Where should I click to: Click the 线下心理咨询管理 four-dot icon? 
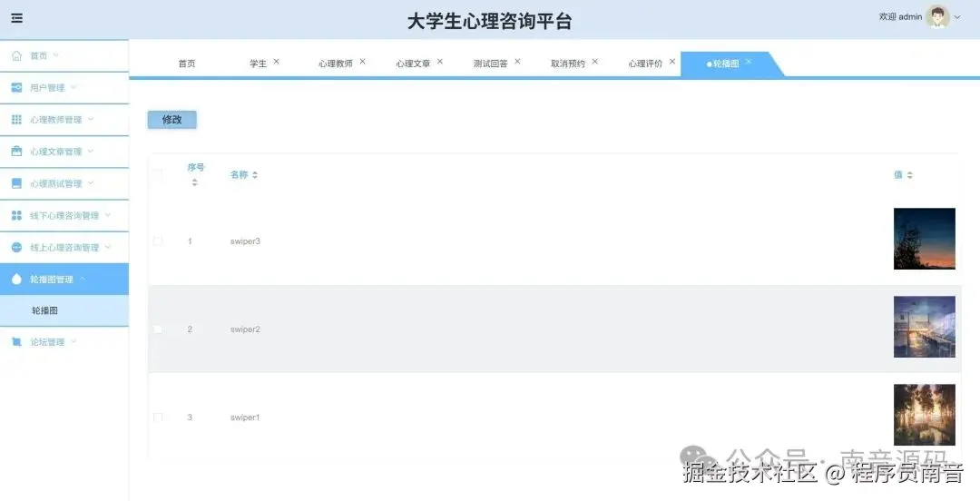[17, 215]
